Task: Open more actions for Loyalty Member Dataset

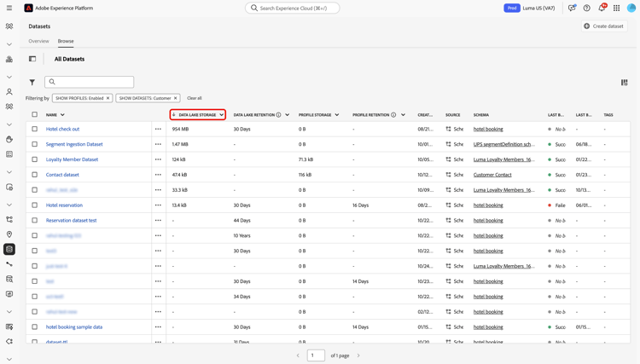Action: (158, 159)
